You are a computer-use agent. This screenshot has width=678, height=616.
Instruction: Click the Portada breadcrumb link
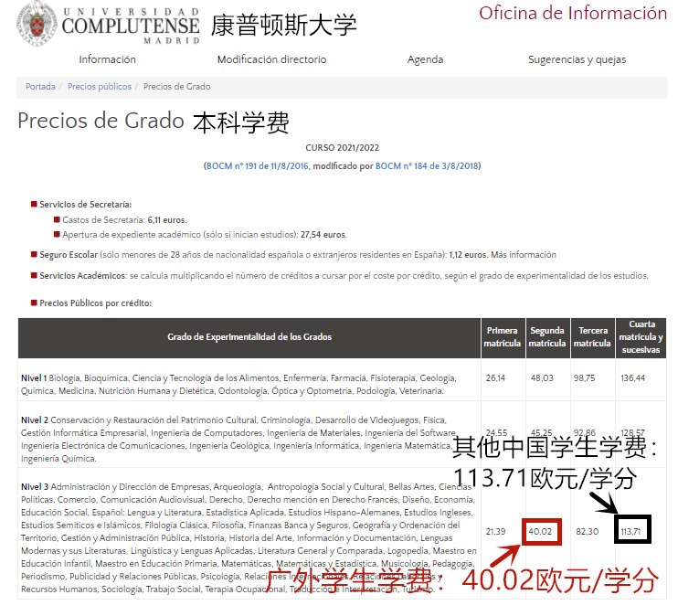[x=40, y=87]
